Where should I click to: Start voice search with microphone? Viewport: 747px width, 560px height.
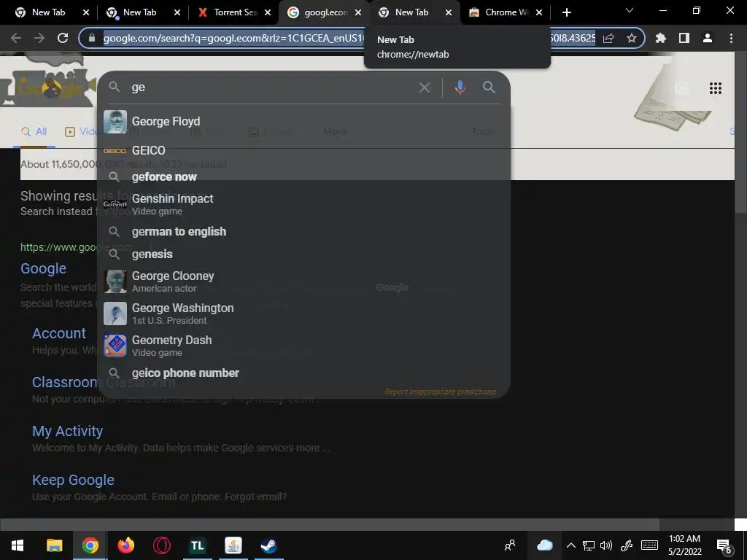[460, 87]
